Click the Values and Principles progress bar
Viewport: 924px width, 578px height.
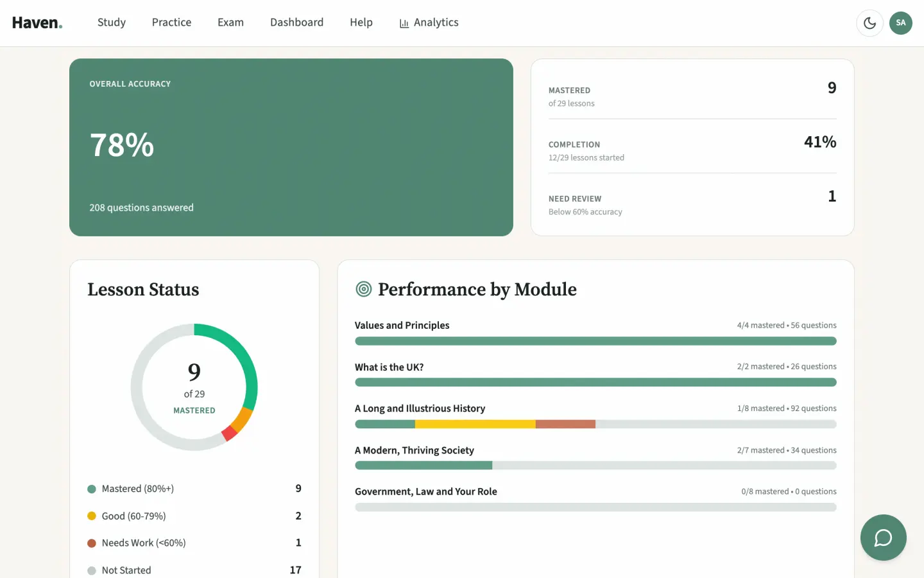595,341
